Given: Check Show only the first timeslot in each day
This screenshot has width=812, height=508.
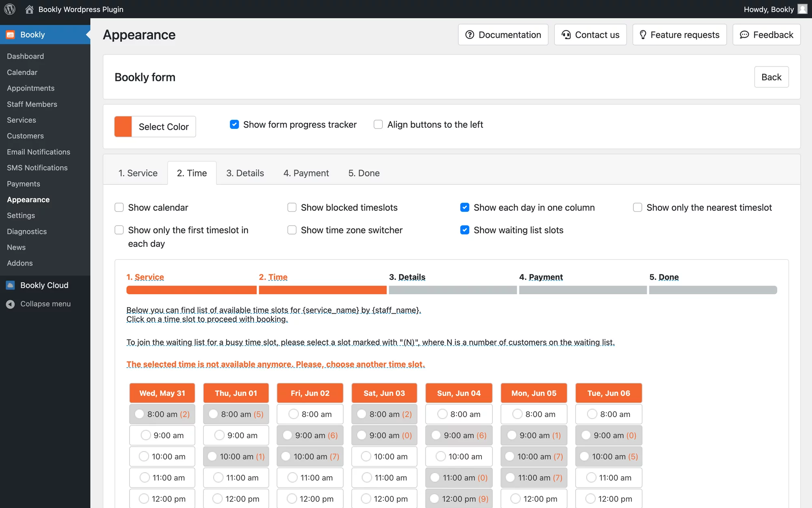Looking at the screenshot, I should [119, 230].
